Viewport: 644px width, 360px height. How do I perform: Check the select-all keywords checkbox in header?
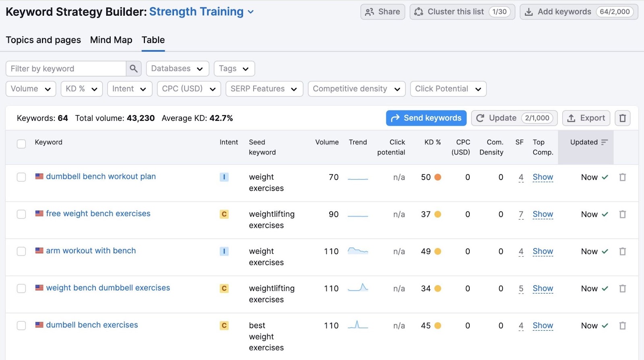tap(21, 144)
